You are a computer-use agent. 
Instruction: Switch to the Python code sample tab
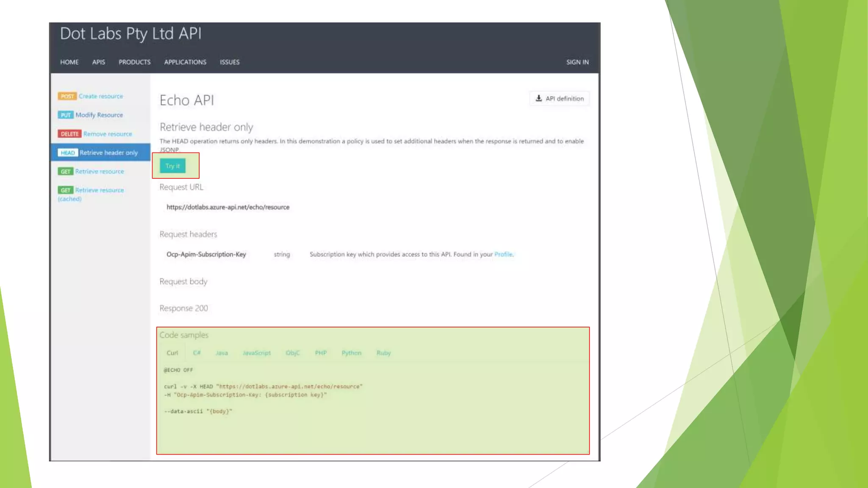[x=351, y=353]
